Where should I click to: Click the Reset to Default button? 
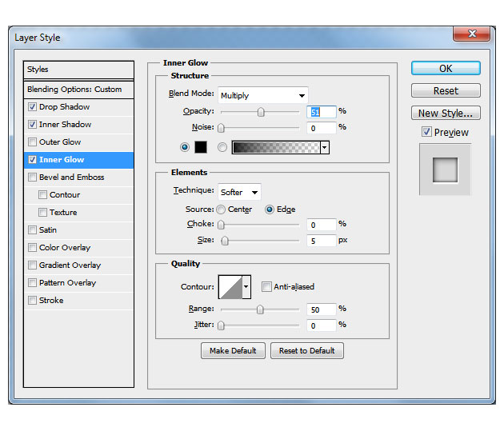click(307, 351)
